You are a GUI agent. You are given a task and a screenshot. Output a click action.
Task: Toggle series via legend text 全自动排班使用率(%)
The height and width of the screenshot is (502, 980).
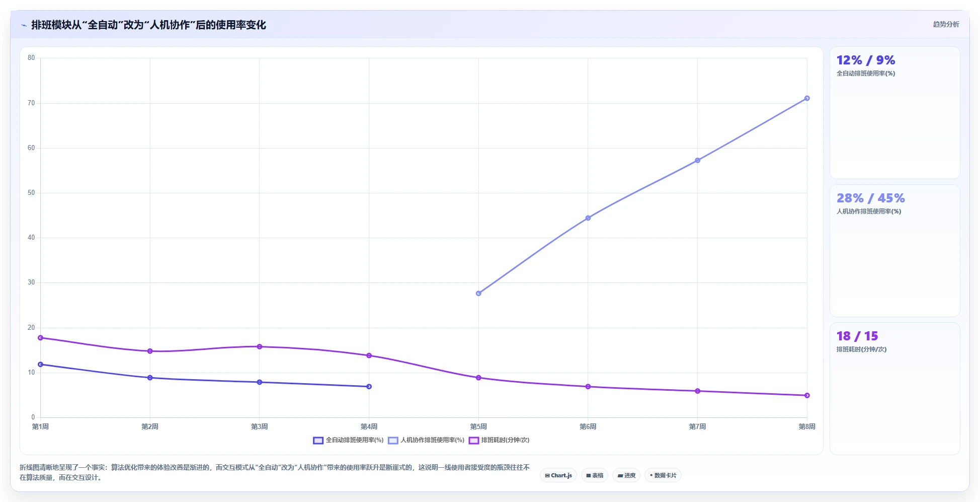point(355,440)
